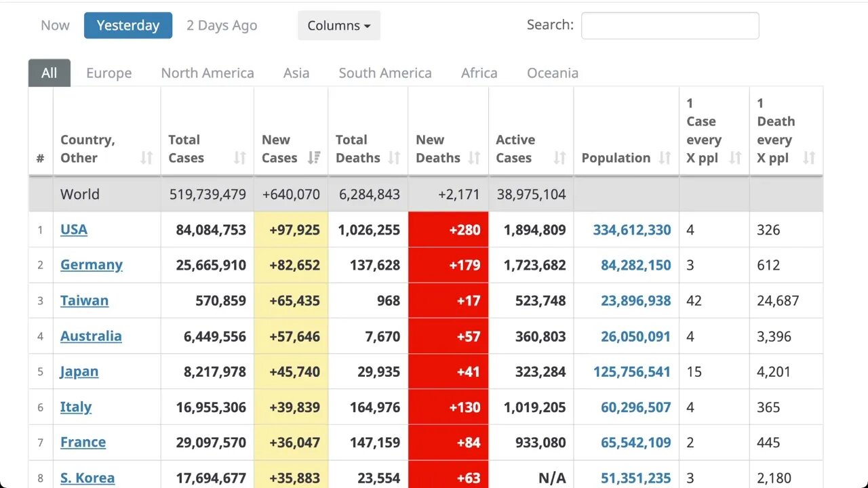
Task: Click Taiwan's population link 23,896,938
Action: coord(635,301)
